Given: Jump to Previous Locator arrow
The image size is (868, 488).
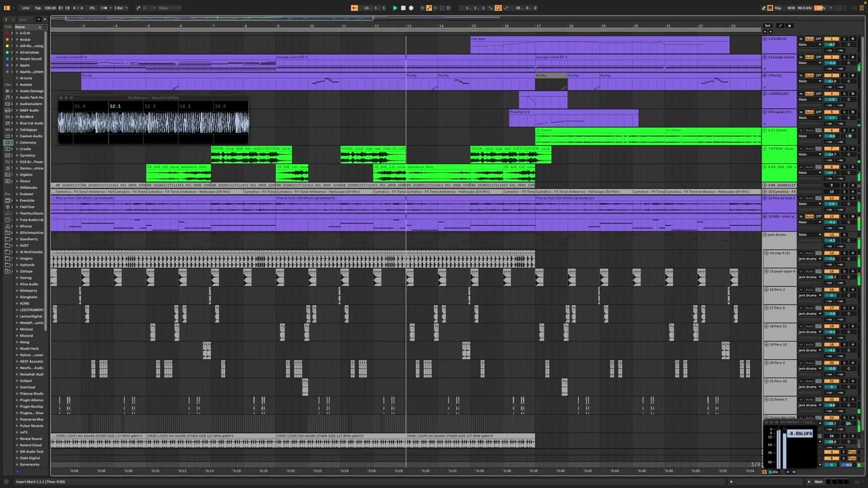Looking at the screenshot, I should (765, 32).
